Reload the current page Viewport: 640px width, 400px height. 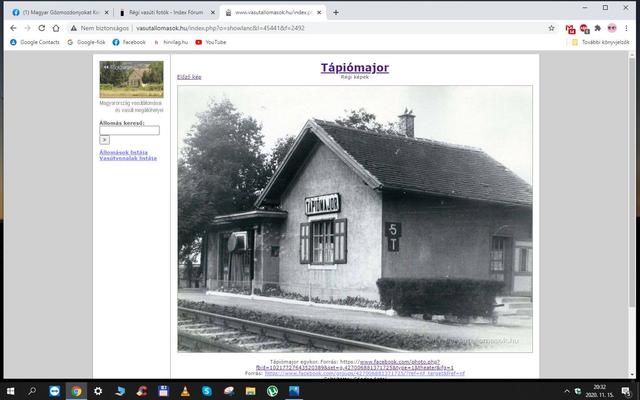[x=42, y=28]
